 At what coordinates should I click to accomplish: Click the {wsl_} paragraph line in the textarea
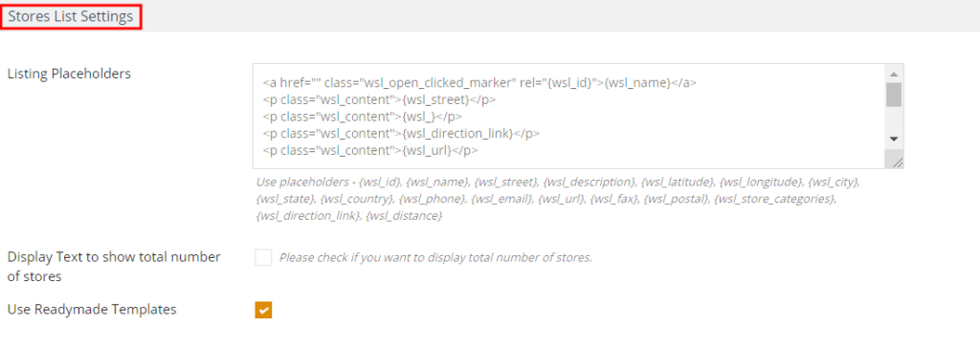363,117
